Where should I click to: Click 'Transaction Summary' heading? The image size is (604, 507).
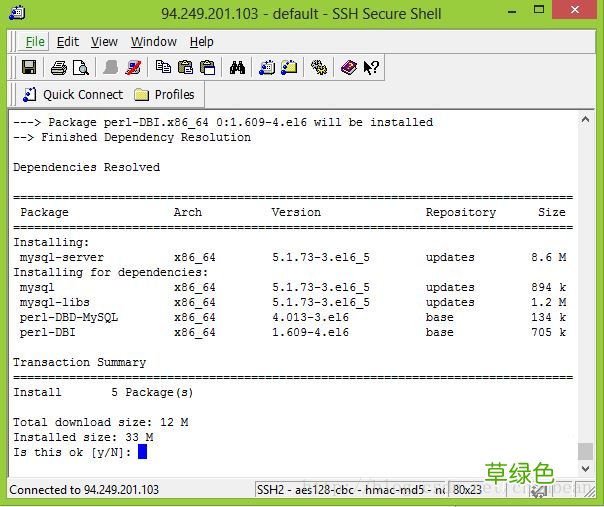coord(79,362)
